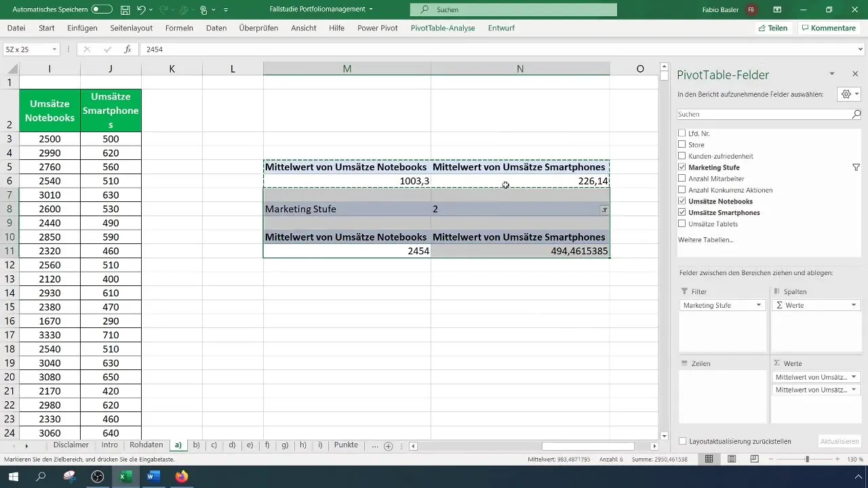Viewport: 868px width, 488px height.
Task: Open the Werte column area dropdown
Action: 854,306
